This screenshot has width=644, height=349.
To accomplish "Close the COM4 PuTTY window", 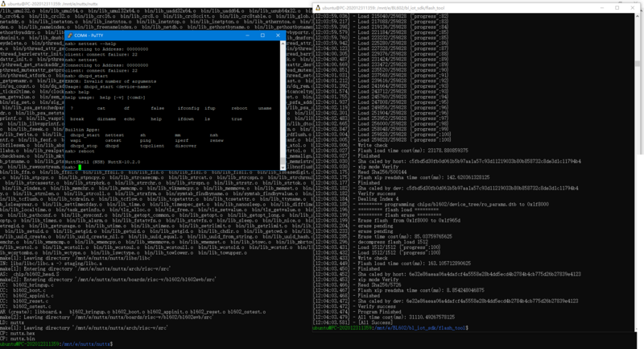I will click(278, 35).
